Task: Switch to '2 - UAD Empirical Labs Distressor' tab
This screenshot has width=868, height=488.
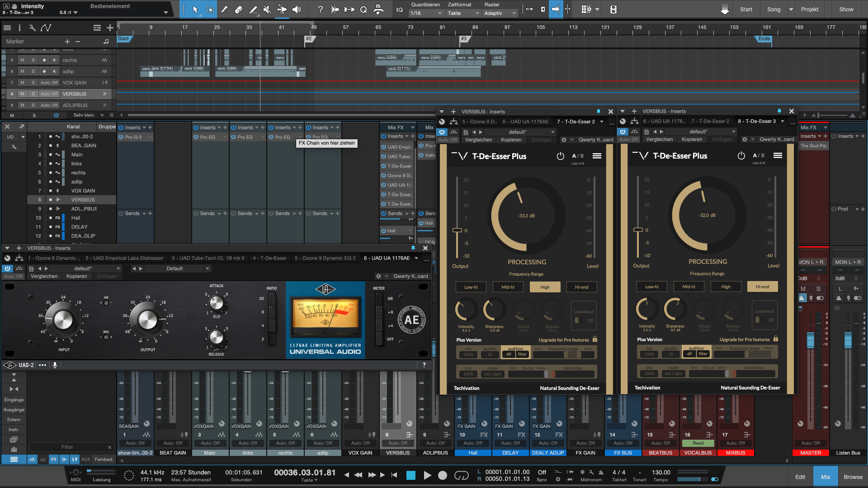Action: [124, 258]
